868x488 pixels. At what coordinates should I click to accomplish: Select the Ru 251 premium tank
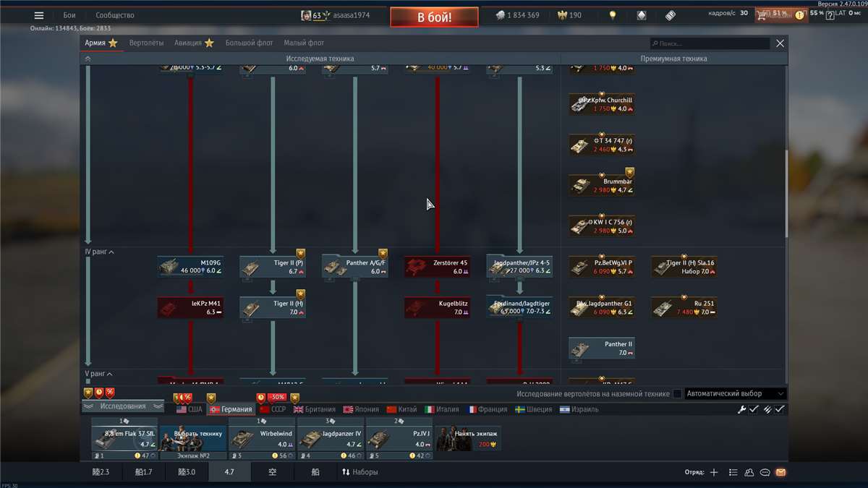684,307
